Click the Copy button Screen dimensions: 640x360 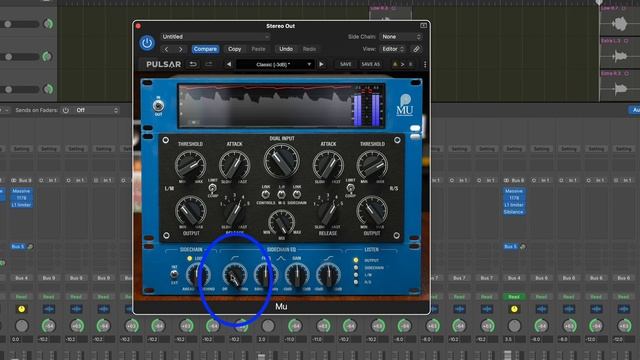coord(234,49)
